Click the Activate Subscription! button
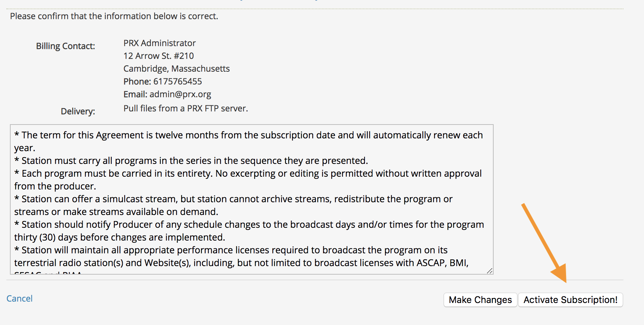 click(570, 300)
